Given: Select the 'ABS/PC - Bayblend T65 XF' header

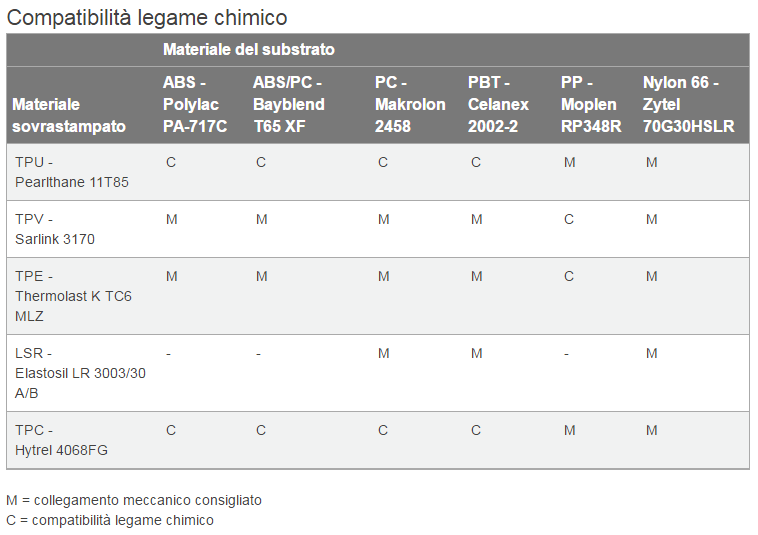Looking at the screenshot, I should pyautogui.click(x=288, y=105).
